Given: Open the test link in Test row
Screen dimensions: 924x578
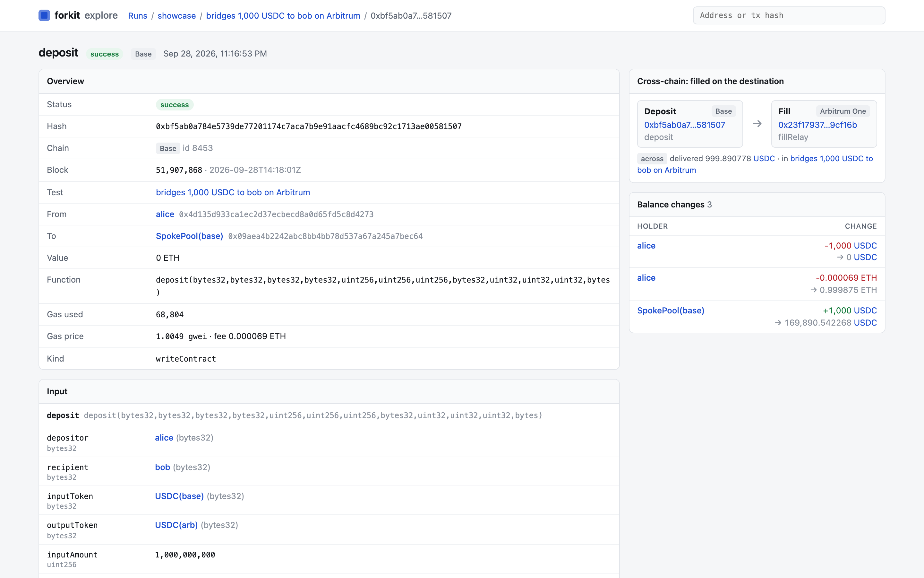Looking at the screenshot, I should click(233, 192).
